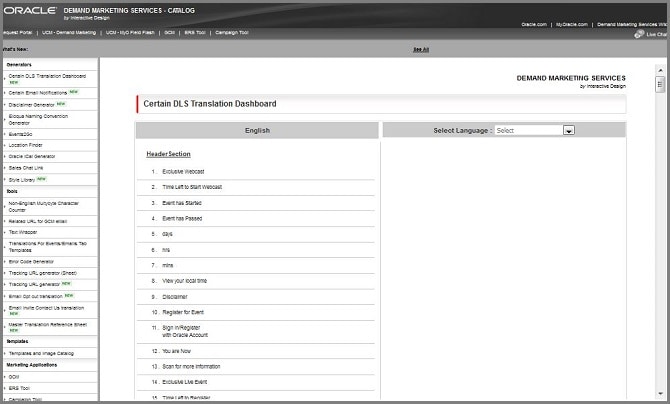Click 'days' row in list
Screen dimensions: 670x404
point(256,234)
